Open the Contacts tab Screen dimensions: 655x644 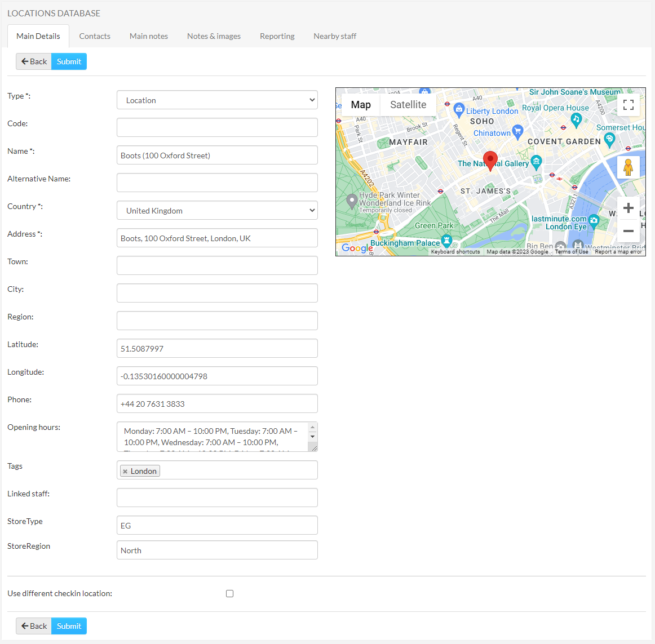[95, 36]
